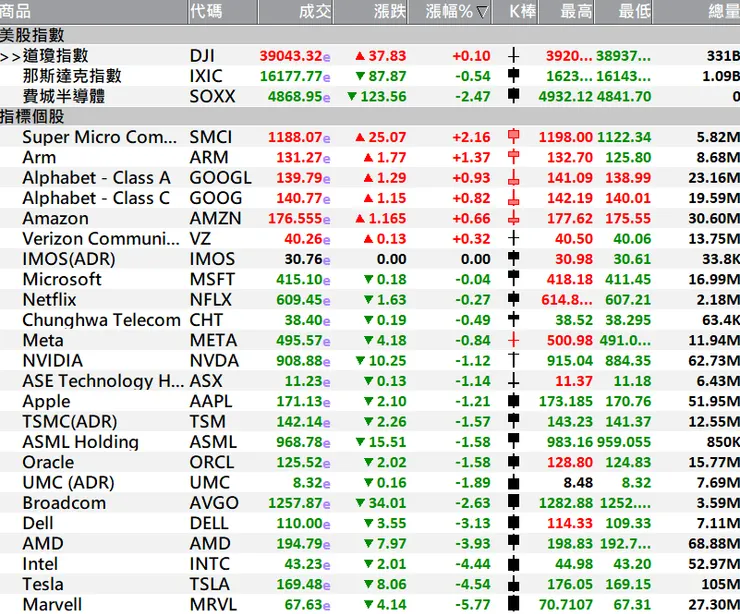Click the 漲跌 column header

[371, 11]
